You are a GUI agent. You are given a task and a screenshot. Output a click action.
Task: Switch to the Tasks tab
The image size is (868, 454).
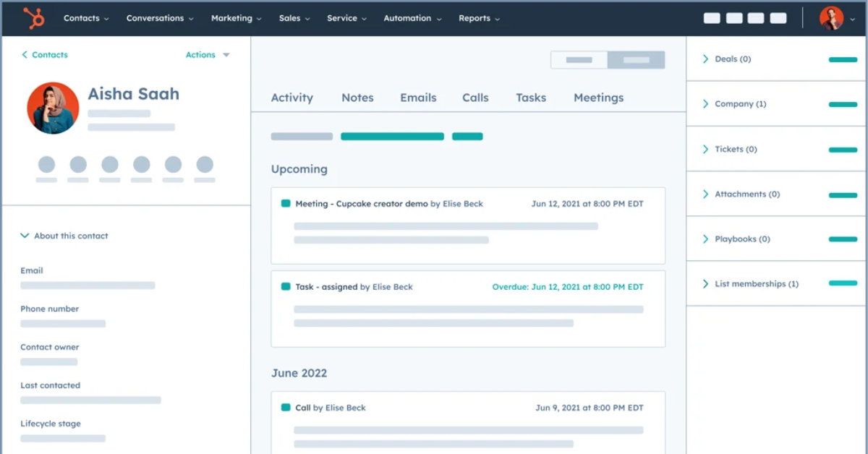531,98
